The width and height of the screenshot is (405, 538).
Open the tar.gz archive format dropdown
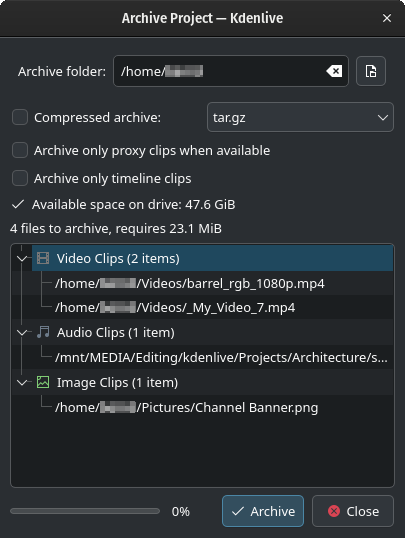click(x=300, y=117)
